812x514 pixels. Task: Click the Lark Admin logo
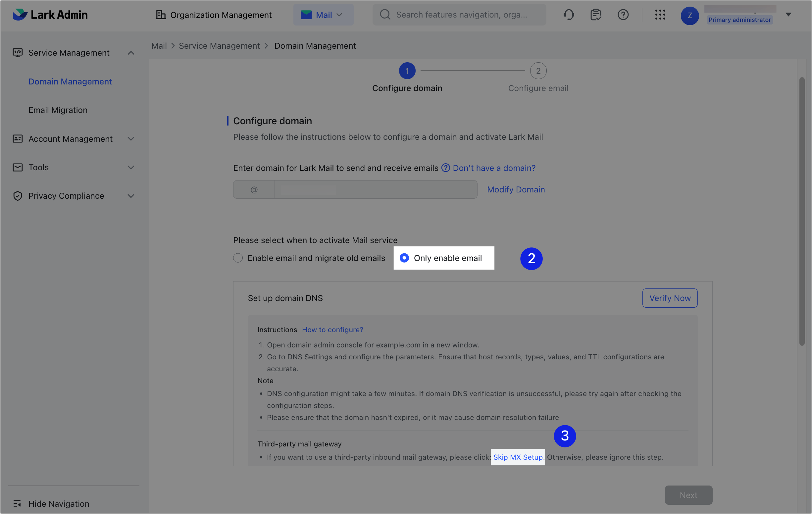coord(50,15)
